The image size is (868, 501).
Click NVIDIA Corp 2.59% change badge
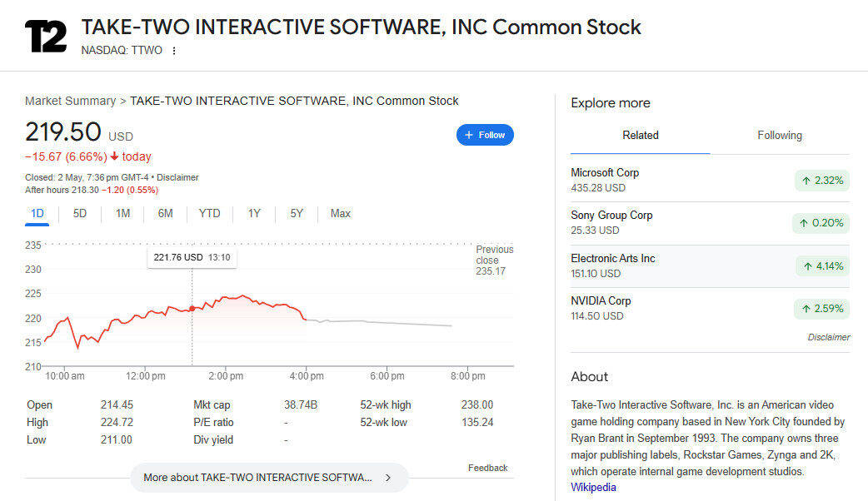coord(821,309)
